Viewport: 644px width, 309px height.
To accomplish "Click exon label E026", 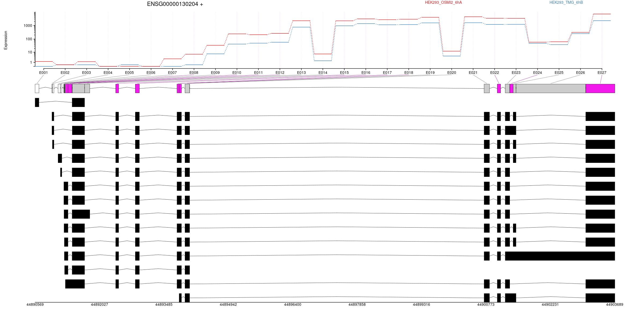I will pyautogui.click(x=580, y=73).
